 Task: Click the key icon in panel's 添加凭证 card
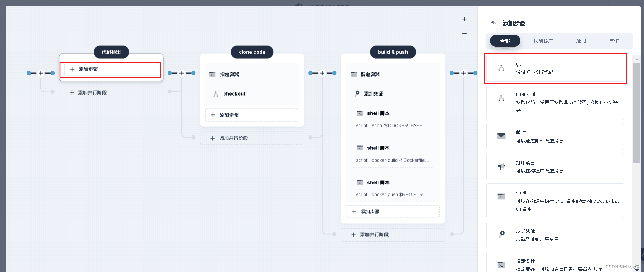pyautogui.click(x=501, y=234)
